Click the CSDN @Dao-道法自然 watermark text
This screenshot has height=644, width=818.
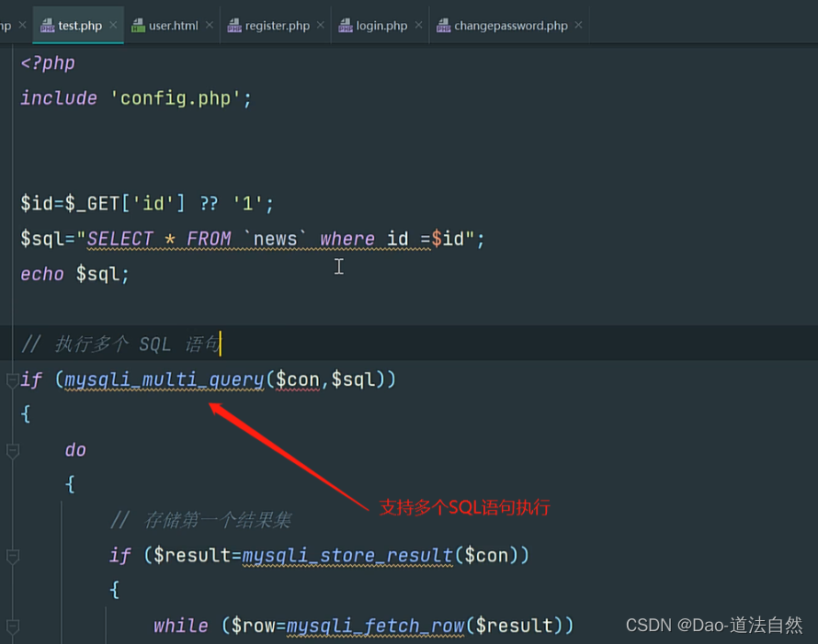click(716, 624)
